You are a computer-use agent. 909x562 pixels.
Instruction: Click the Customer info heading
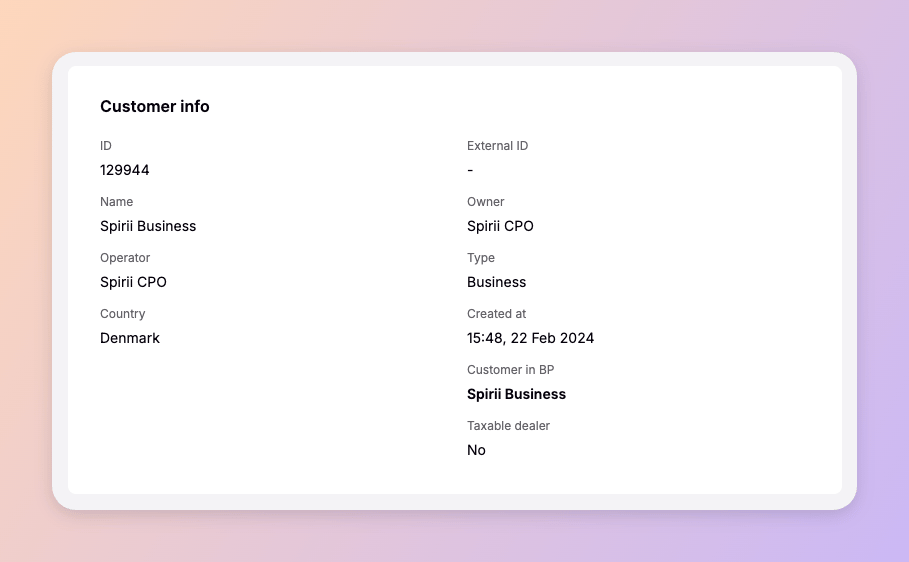click(155, 107)
